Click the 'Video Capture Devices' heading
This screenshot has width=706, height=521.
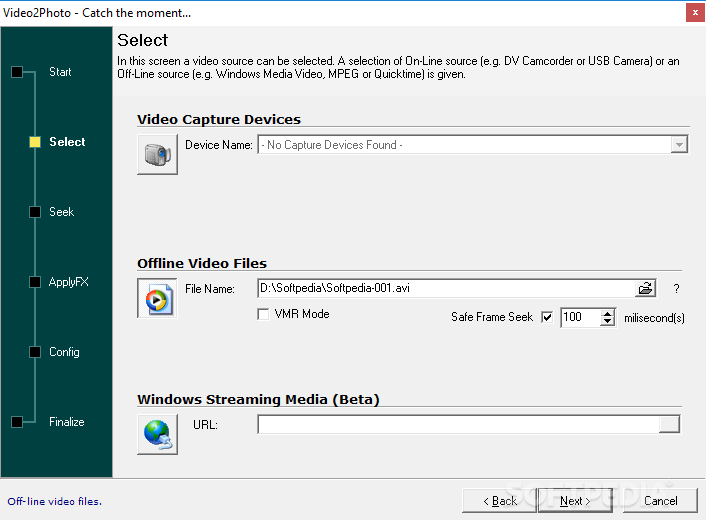tap(219, 119)
